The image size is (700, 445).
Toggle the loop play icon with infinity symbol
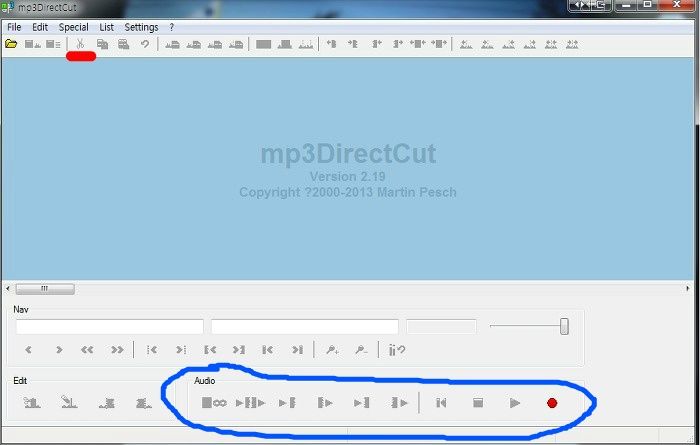pos(214,403)
